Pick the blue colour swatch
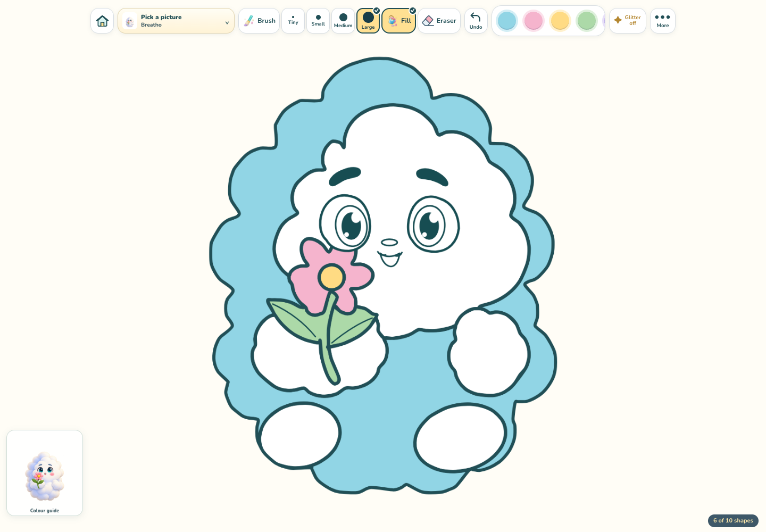Viewport: 766px width, 532px height. 507,21
